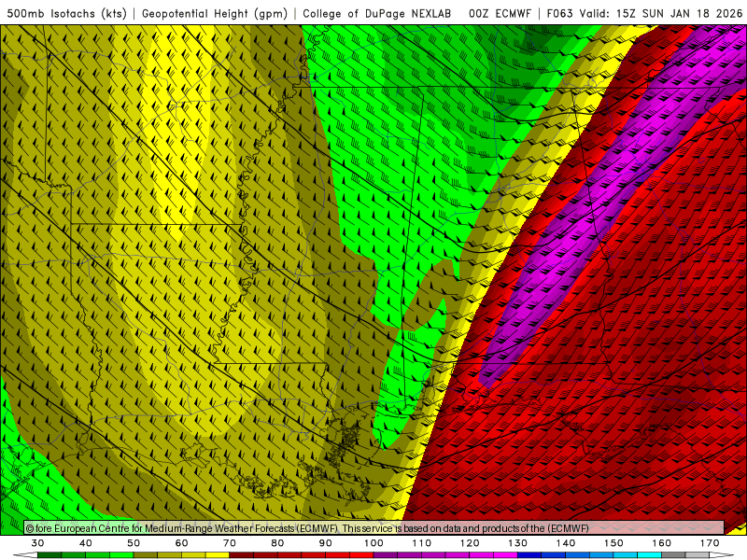
Task: Click the dark blue swatch starting at 130
Action: pyautogui.click(x=529, y=555)
